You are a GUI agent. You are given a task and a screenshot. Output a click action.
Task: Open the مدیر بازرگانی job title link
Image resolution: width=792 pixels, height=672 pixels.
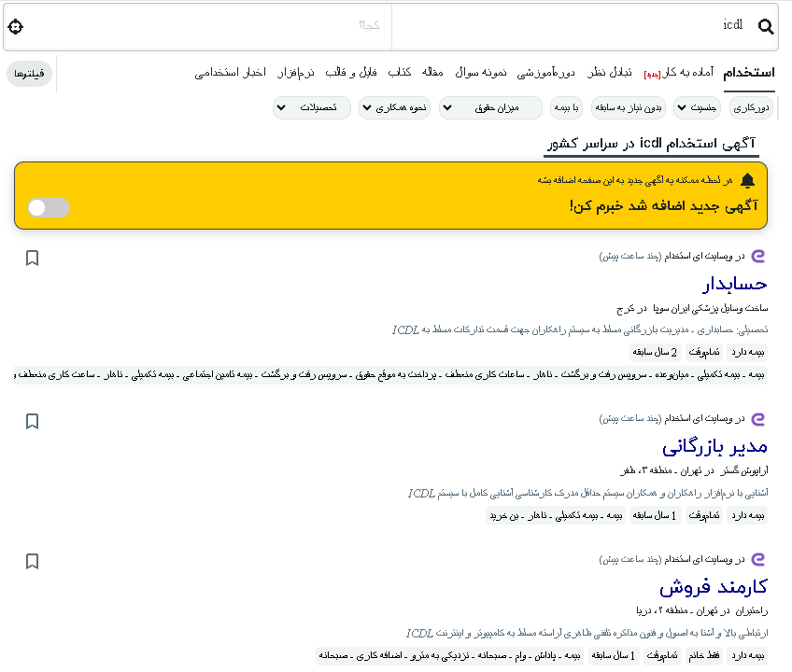714,447
